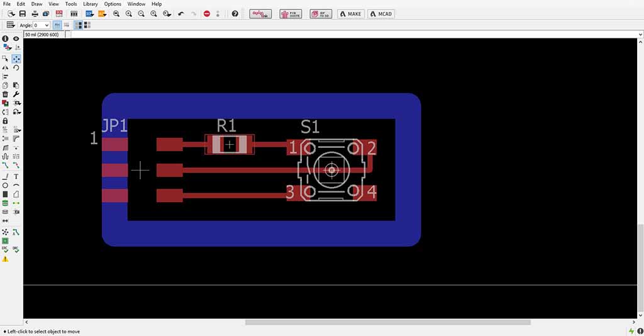
Task: Click the IDF to 3D button
Action: [321, 14]
